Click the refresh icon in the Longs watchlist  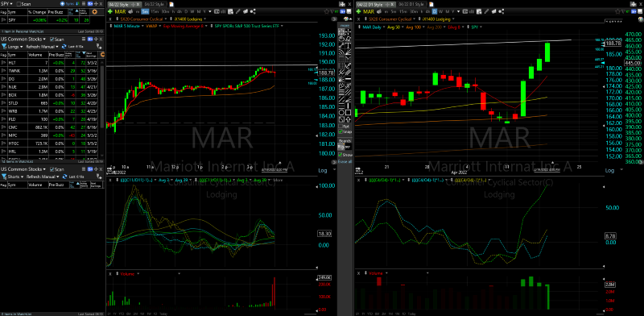coord(64,47)
